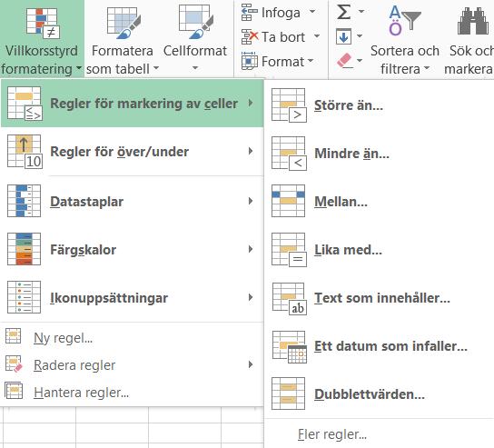Image resolution: width=494 pixels, height=448 pixels.
Task: Open the Ta bort dropdown arrow
Action: coord(317,36)
